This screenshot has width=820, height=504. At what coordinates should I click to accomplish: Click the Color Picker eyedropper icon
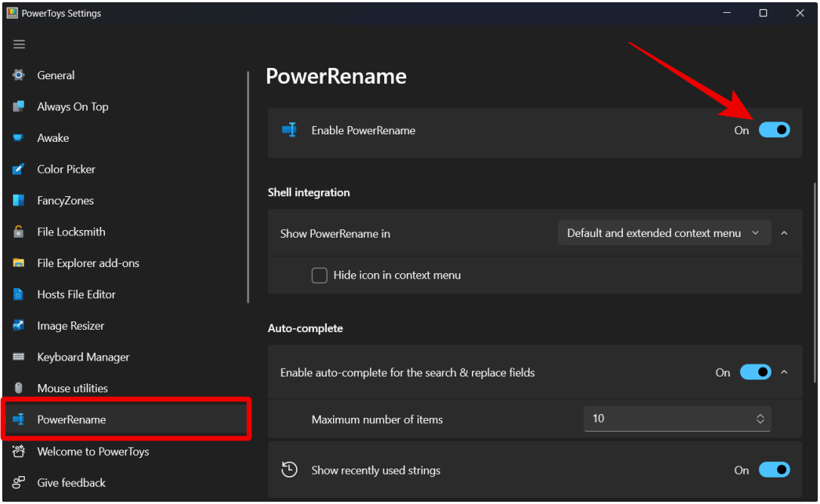pyautogui.click(x=19, y=169)
